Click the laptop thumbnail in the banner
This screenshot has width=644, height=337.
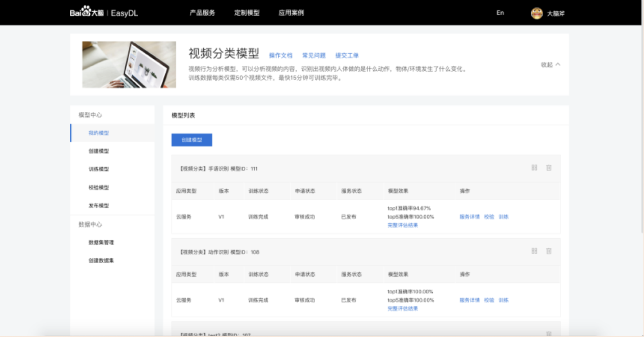pos(129,65)
